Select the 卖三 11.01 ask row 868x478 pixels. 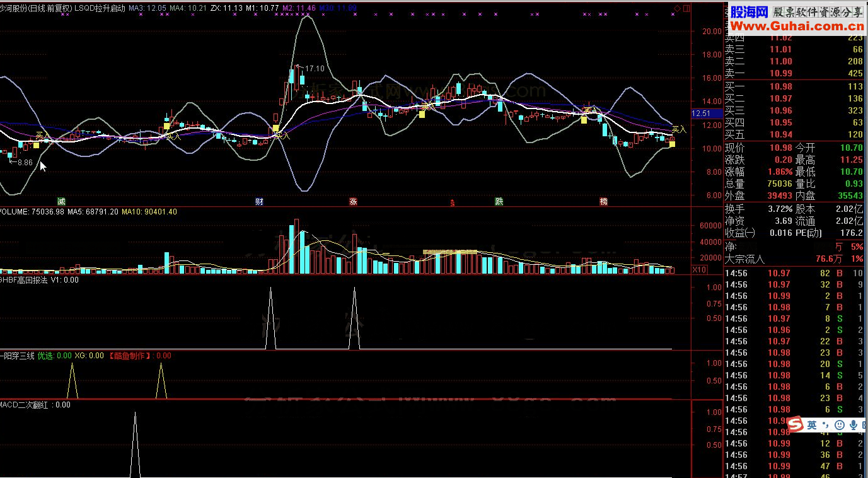click(x=796, y=49)
